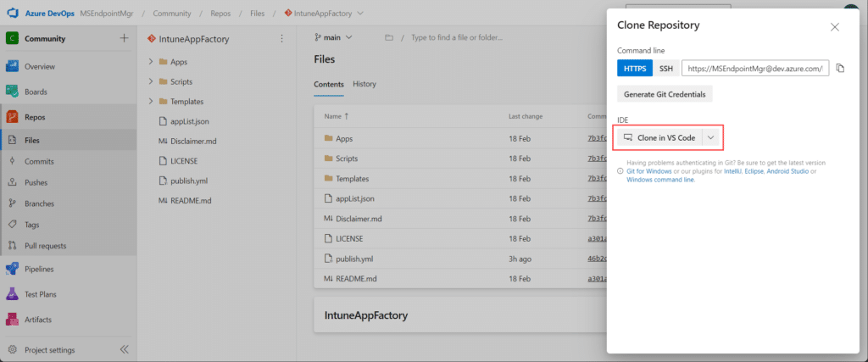Open the IntelliJ plugin link
This screenshot has height=362, width=868.
[x=733, y=171]
